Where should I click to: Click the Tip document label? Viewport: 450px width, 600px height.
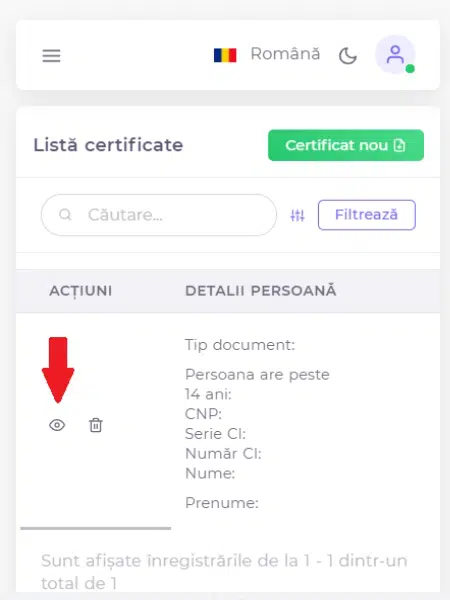(x=240, y=345)
